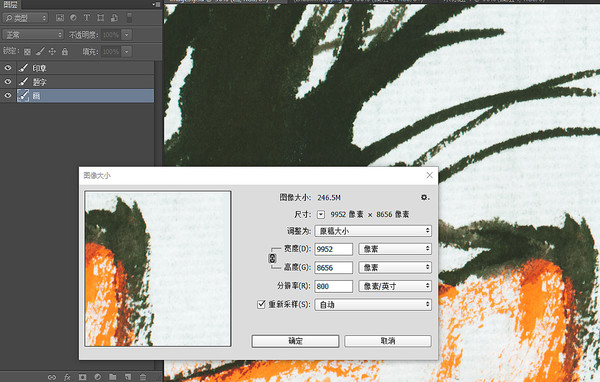The width and height of the screenshot is (600, 382).
Task: Select the 印章 layer name
Action: [x=39, y=68]
